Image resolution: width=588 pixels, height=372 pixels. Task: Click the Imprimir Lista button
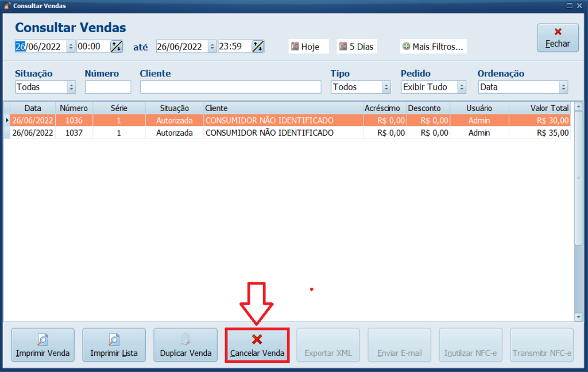pyautogui.click(x=114, y=345)
